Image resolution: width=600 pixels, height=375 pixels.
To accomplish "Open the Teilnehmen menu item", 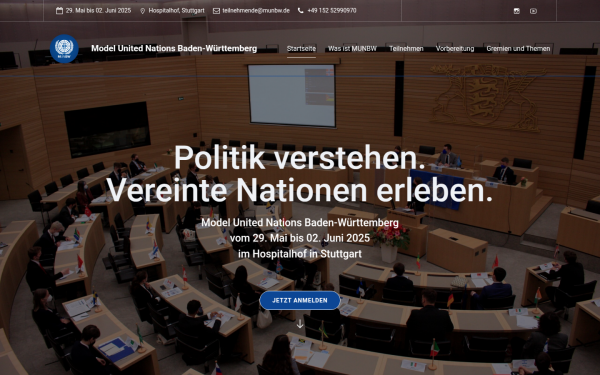I will click(406, 49).
